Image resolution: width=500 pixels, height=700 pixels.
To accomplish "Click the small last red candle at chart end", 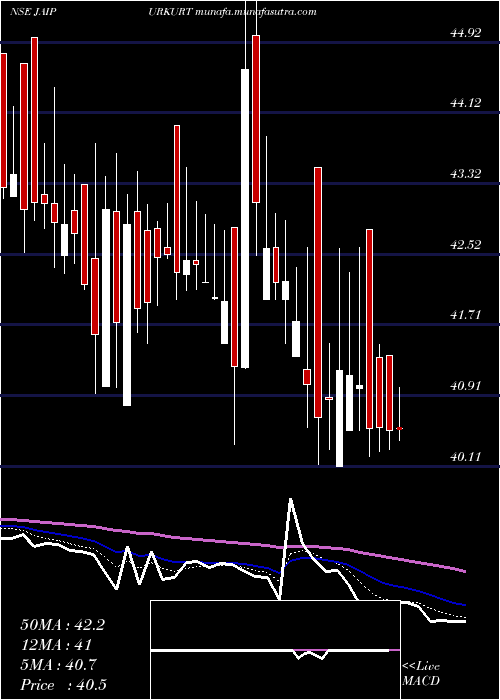I will (400, 428).
